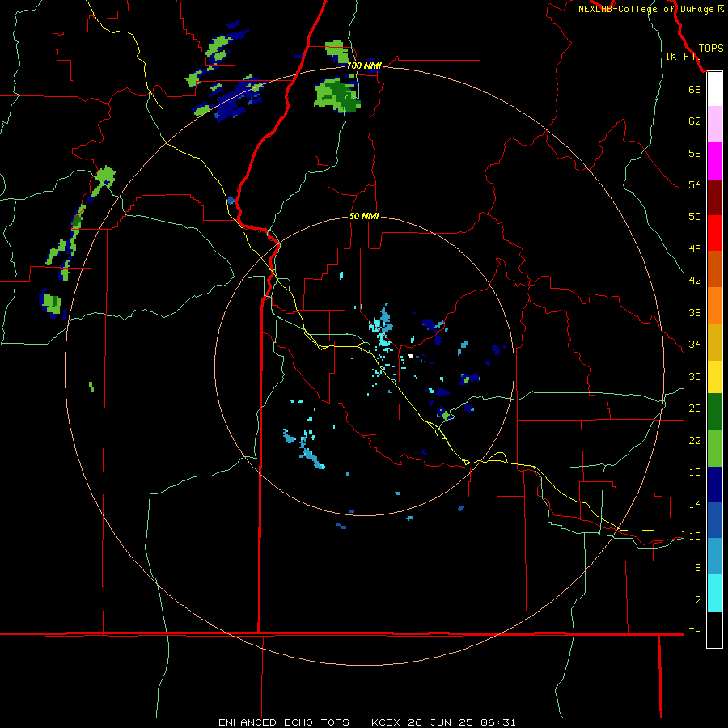
Task: Click the dark orange legend swatch
Action: click(x=714, y=269)
